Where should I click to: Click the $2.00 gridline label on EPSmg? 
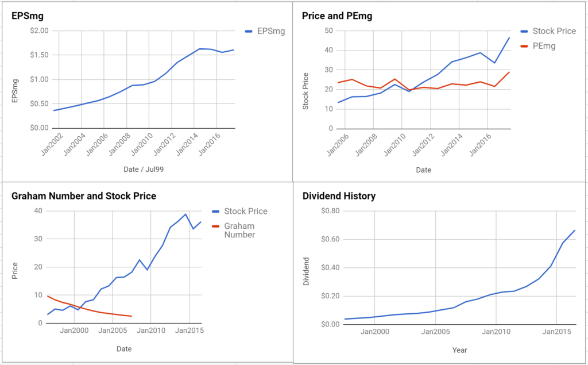(40, 30)
